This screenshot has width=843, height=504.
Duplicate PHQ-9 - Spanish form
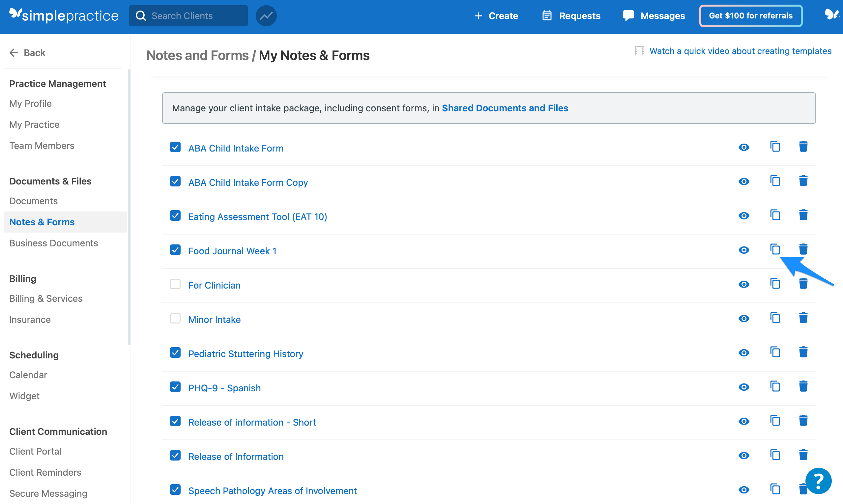(775, 387)
